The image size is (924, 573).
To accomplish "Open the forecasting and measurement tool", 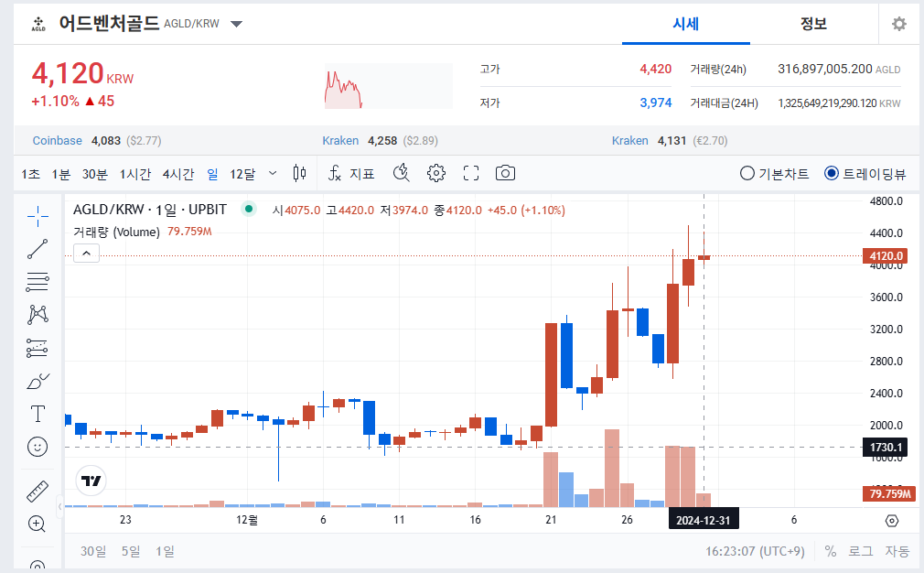I will [38, 349].
